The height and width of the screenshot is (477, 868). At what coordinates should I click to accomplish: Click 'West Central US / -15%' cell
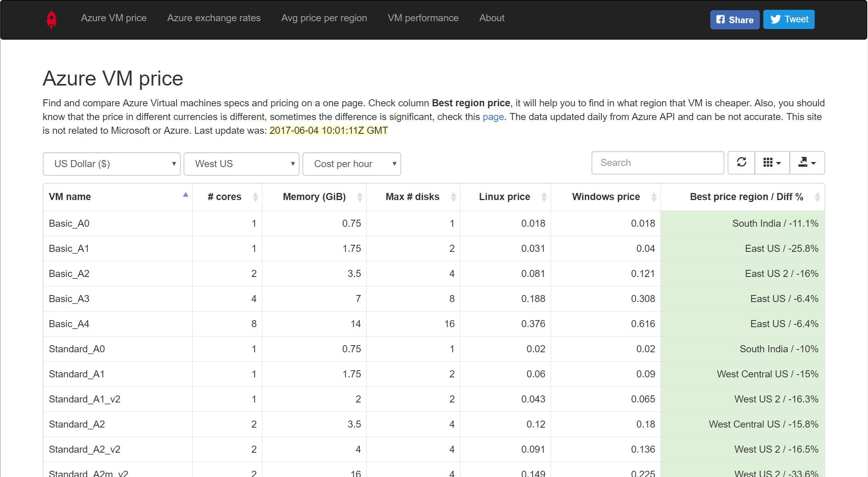[742, 374]
